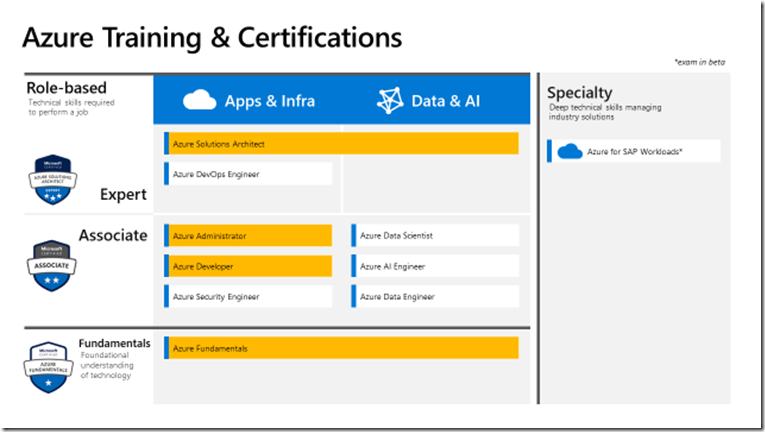The image size is (765, 432).
Task: Click the blue cloud icon in Azure for SAP Workloads
Action: tap(570, 151)
